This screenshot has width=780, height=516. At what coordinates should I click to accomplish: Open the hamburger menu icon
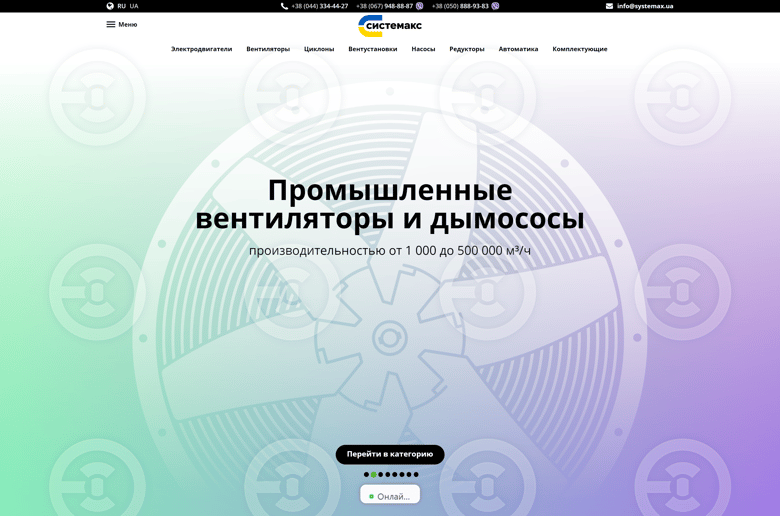[110, 24]
